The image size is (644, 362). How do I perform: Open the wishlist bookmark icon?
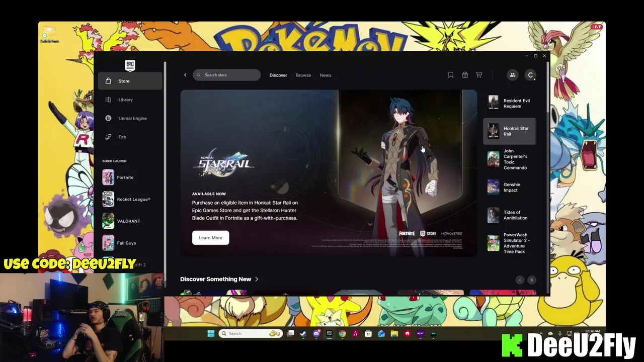[451, 75]
